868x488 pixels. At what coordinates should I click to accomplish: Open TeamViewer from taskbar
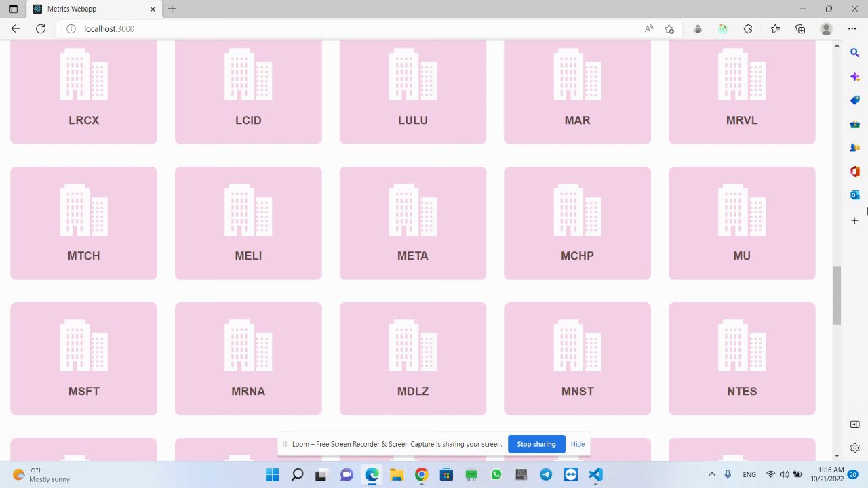[570, 474]
